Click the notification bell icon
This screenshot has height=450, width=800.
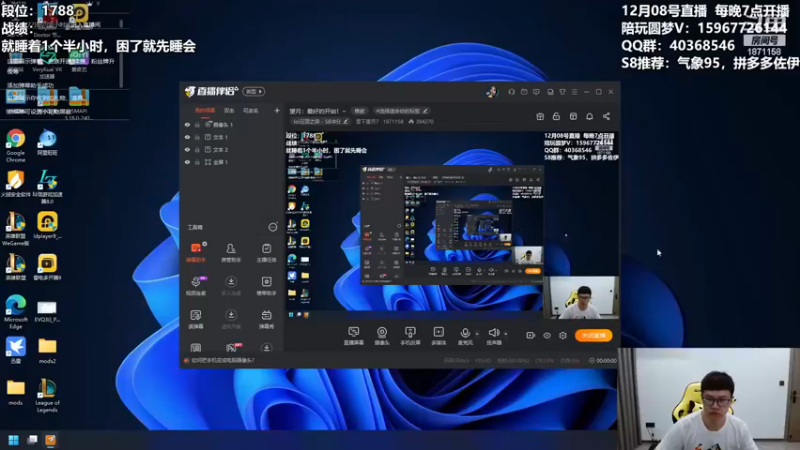coord(589,116)
